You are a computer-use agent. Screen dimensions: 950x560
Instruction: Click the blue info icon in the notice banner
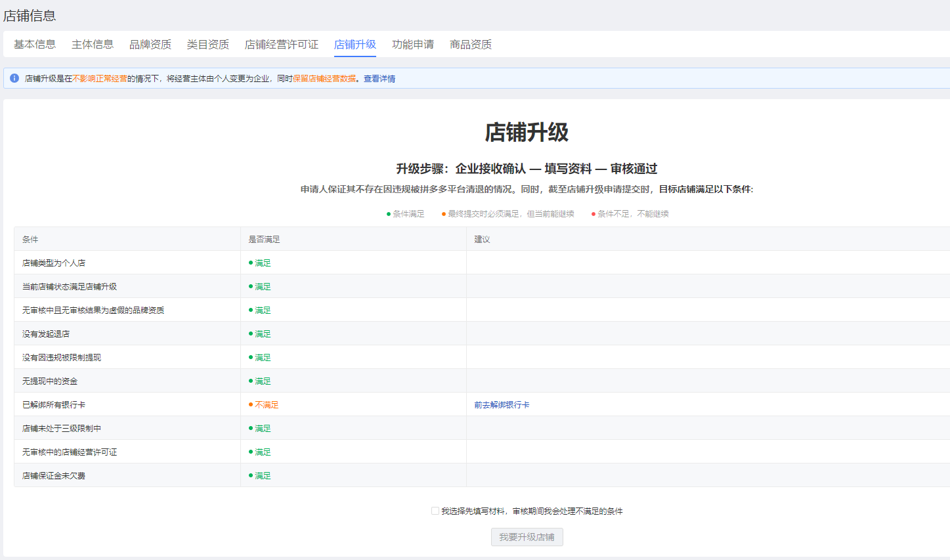[x=14, y=78]
